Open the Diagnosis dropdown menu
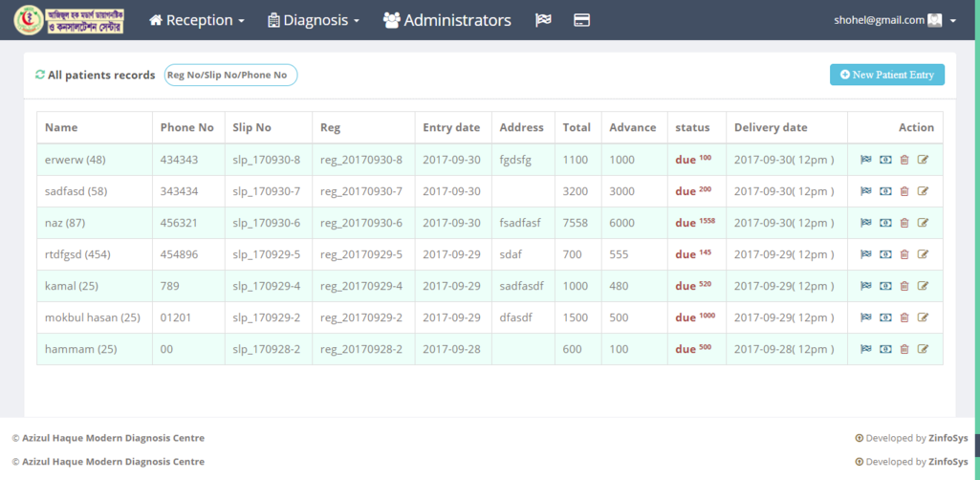Viewport: 980px width, 480px height. pyautogui.click(x=313, y=20)
